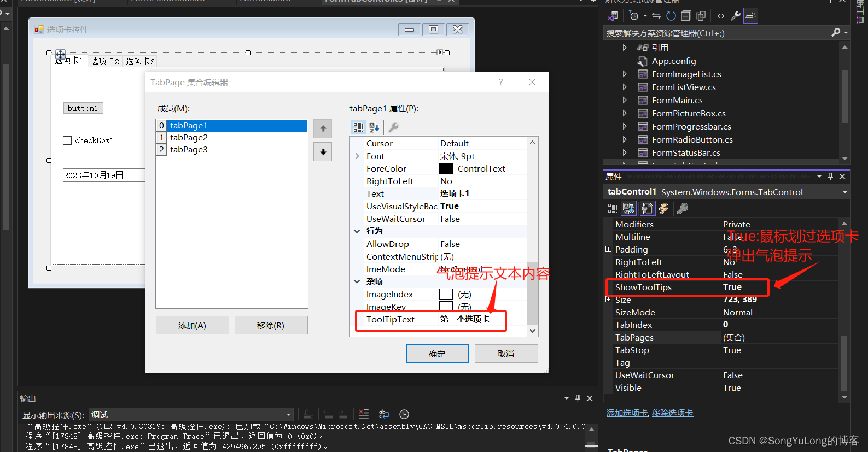Open FormListView.cs in Solution Explorer
868x452 pixels.
[x=684, y=87]
